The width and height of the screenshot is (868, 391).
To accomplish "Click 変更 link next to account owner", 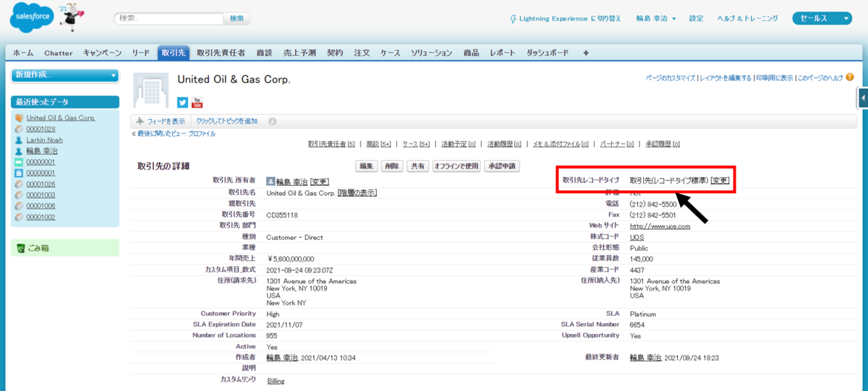I will [x=320, y=181].
